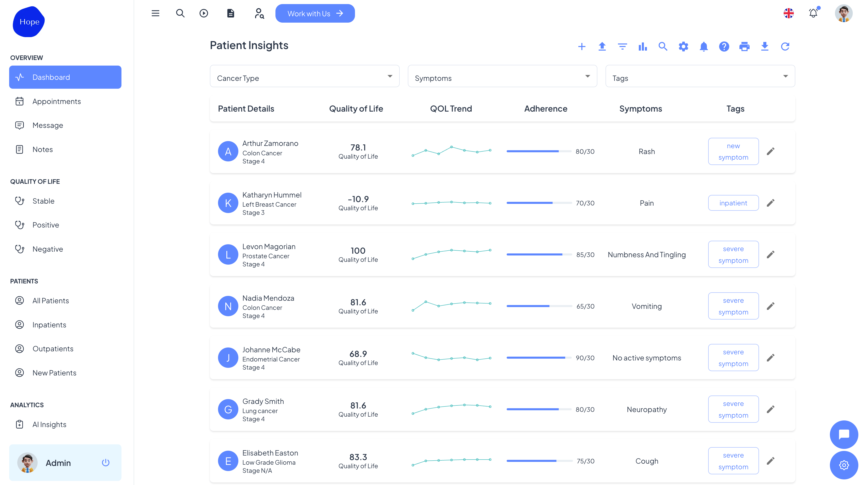Click the upload icon in Patient Insights toolbar

(x=602, y=47)
